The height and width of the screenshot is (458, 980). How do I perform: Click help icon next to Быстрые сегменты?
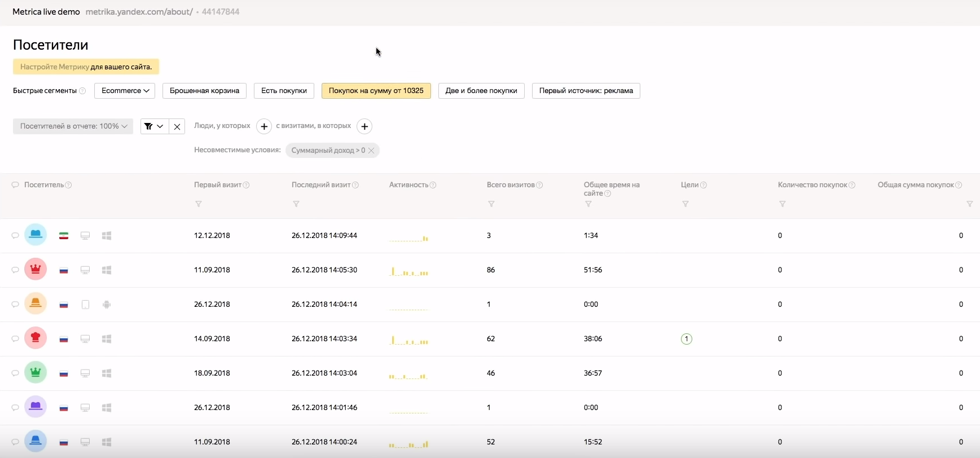pos(82,91)
